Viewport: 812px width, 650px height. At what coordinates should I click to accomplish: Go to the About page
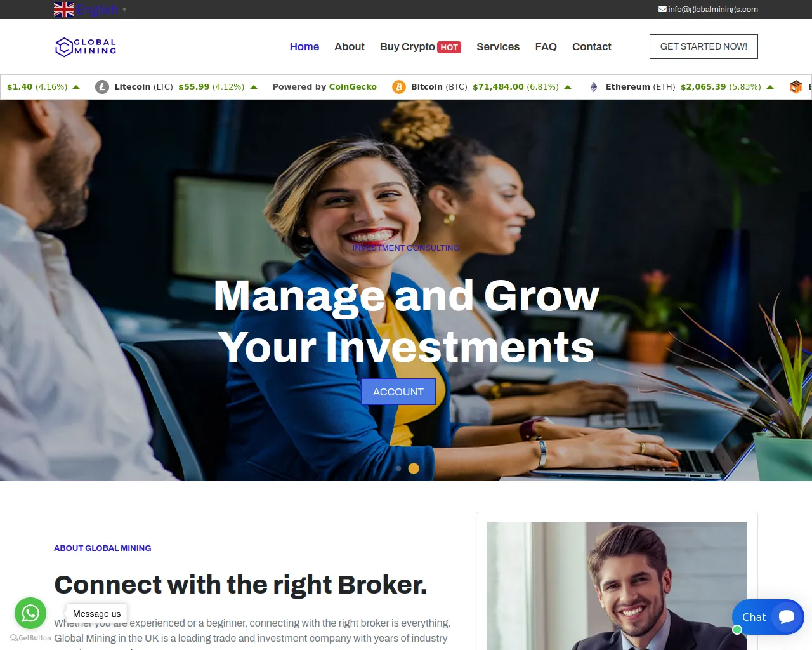click(350, 47)
